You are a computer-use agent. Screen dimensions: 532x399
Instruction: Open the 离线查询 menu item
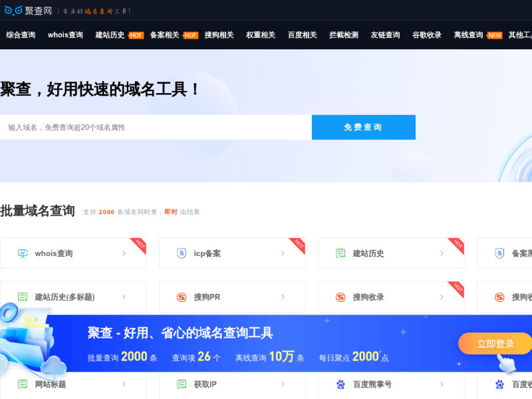(469, 35)
